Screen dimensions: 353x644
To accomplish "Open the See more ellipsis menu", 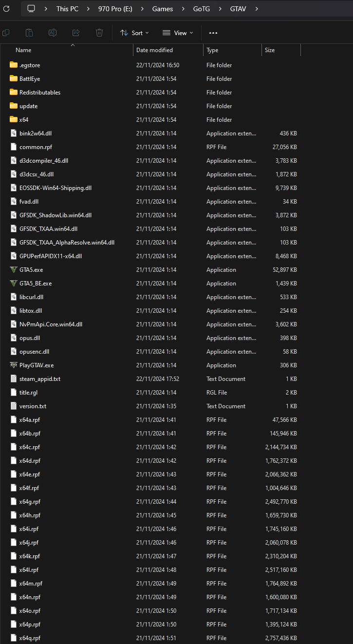I will pyautogui.click(x=213, y=33).
